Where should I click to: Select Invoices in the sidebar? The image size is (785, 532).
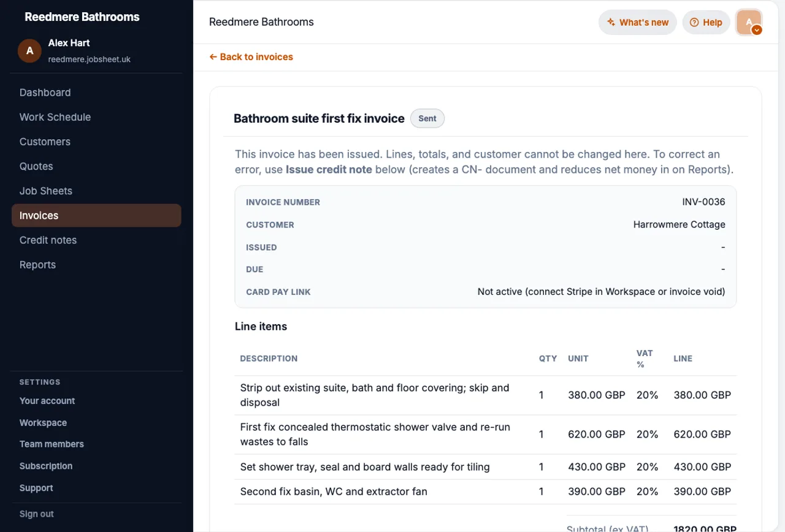[96, 215]
